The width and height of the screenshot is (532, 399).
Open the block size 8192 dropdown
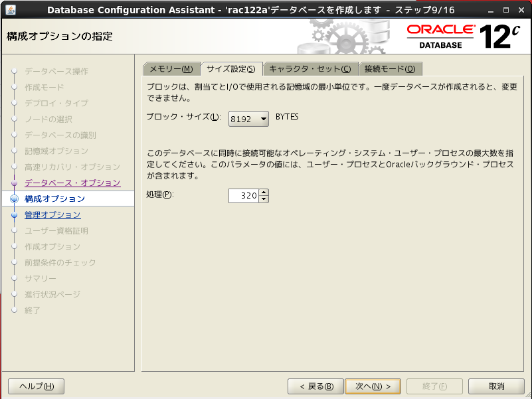(x=248, y=119)
